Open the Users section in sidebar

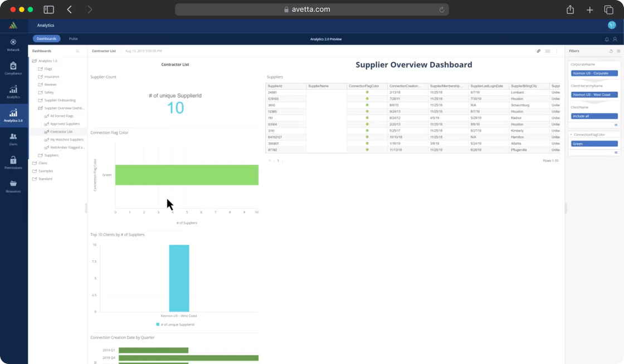click(x=13, y=139)
